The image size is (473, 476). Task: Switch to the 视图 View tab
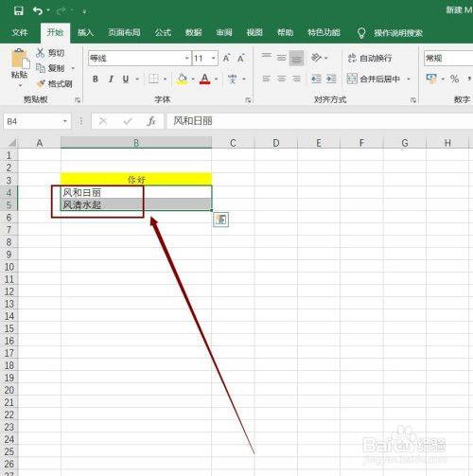click(254, 32)
